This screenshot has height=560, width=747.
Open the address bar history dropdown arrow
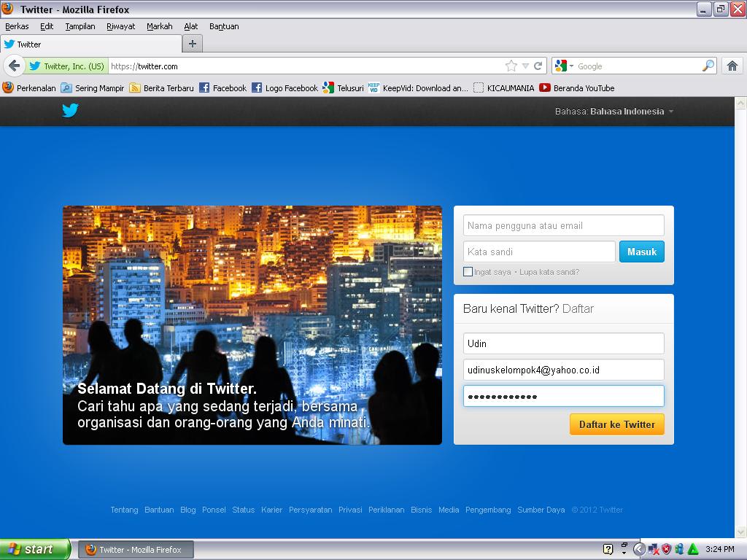coord(525,66)
